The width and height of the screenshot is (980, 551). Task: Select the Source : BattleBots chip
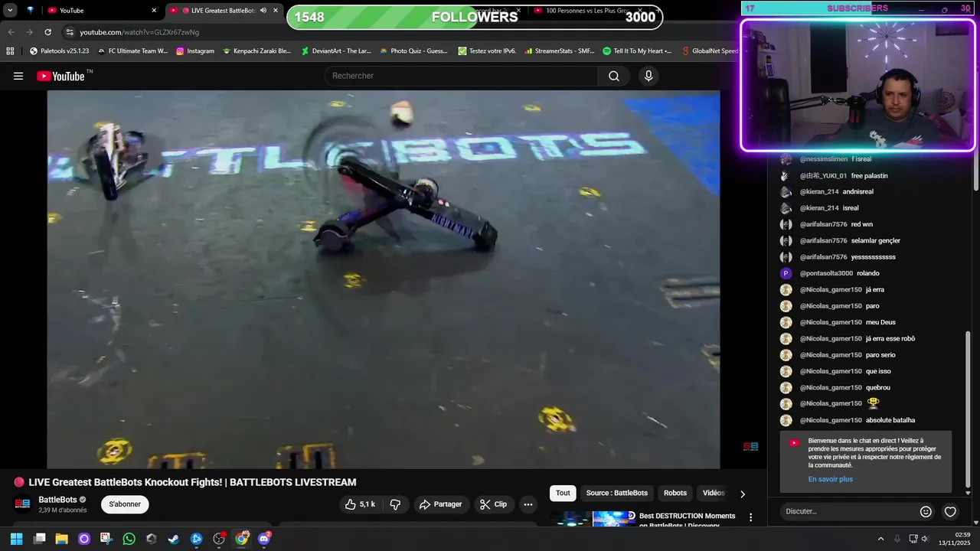pyautogui.click(x=617, y=493)
